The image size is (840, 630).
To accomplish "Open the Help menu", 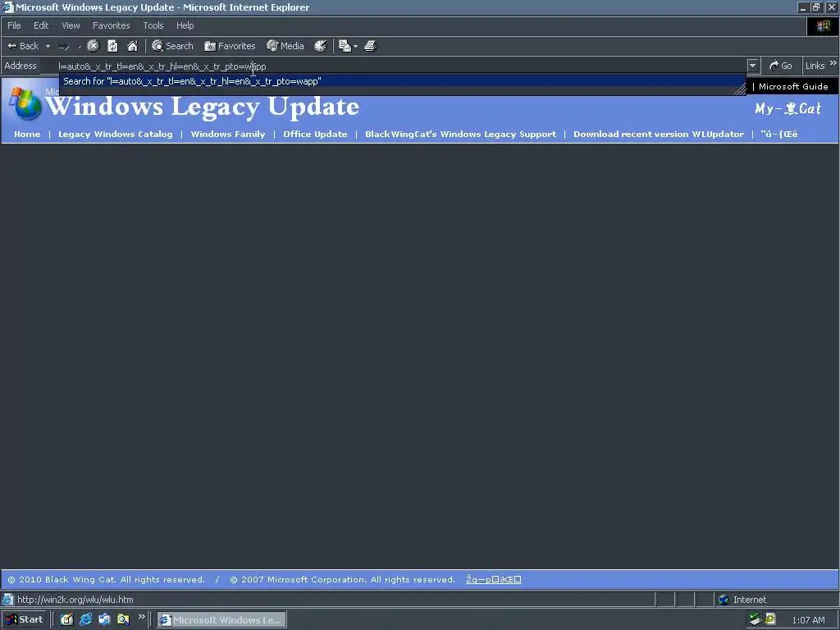I will (x=185, y=25).
